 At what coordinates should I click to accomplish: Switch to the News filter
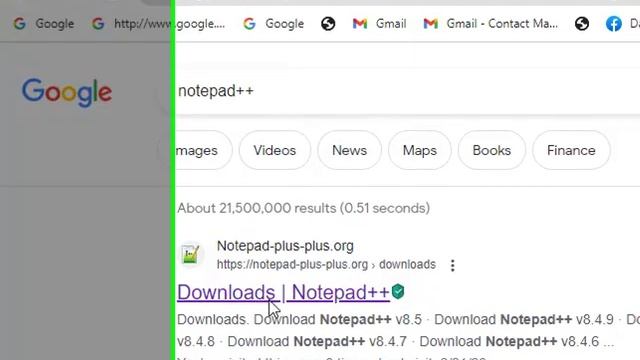click(x=349, y=150)
